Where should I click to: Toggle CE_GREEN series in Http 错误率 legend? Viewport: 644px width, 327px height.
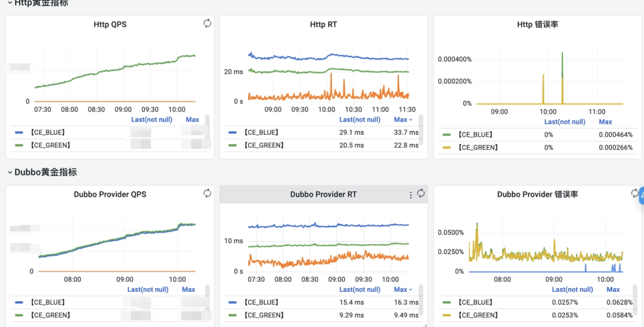point(477,147)
